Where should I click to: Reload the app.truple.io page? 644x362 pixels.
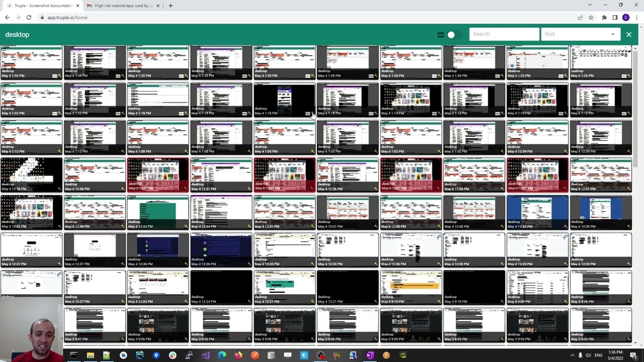[29, 18]
